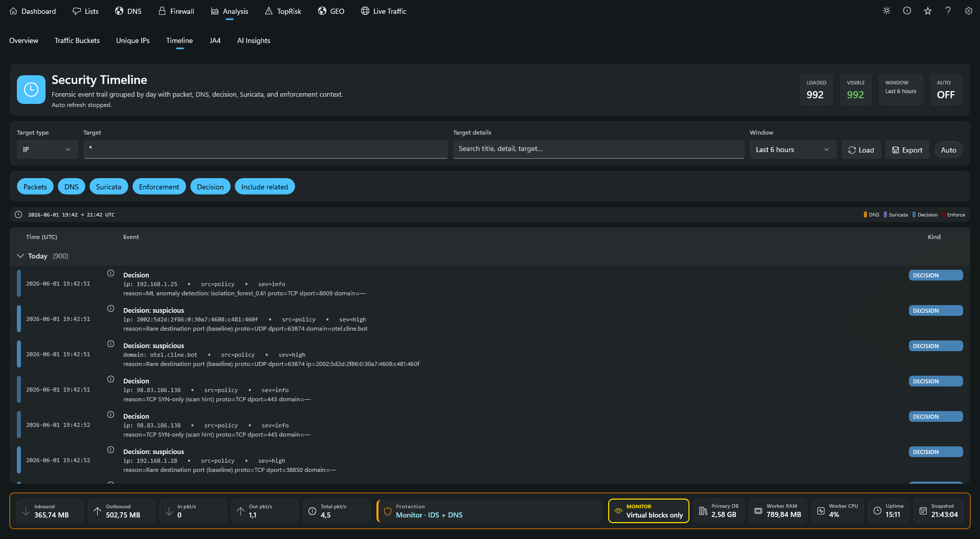Click the Load button

coord(861,150)
